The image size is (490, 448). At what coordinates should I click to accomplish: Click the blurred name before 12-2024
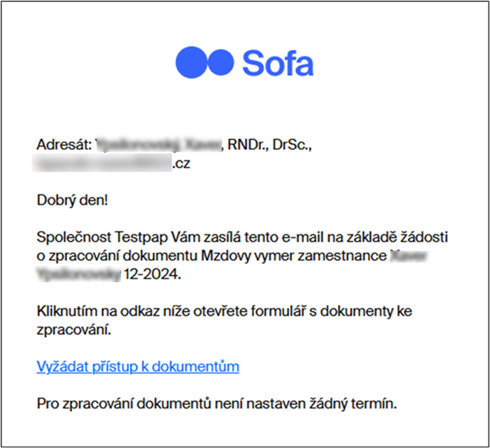(79, 274)
